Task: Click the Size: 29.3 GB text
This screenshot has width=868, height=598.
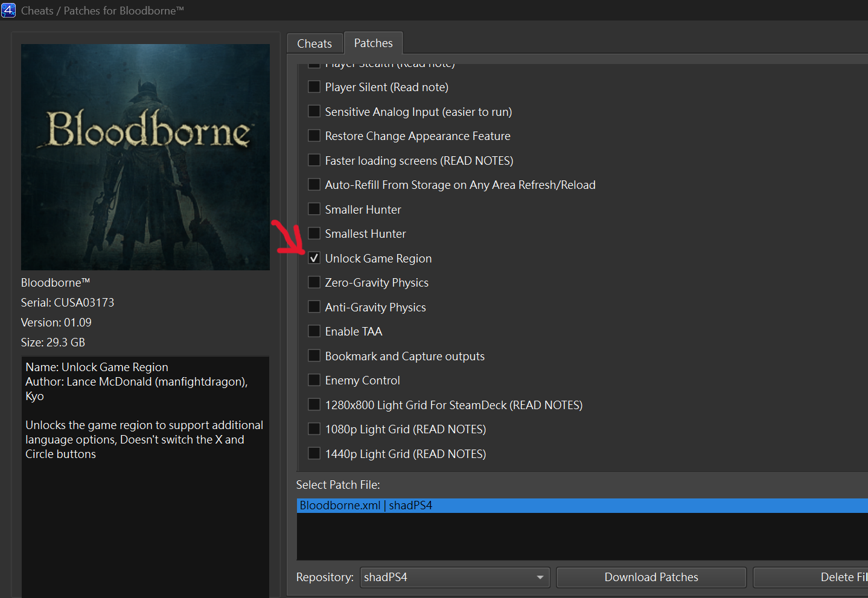Action: tap(53, 342)
